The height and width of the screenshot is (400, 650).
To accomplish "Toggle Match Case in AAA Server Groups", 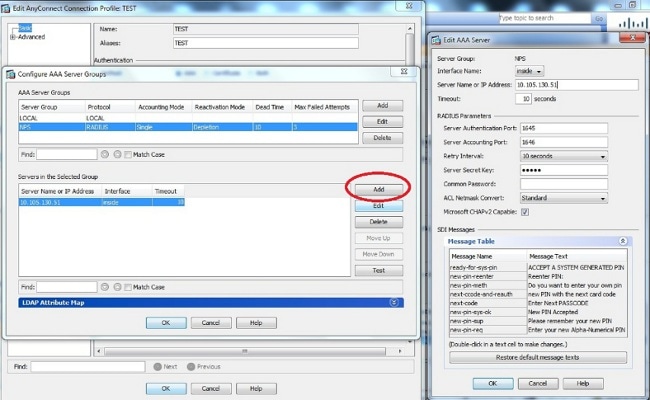I will [x=128, y=155].
